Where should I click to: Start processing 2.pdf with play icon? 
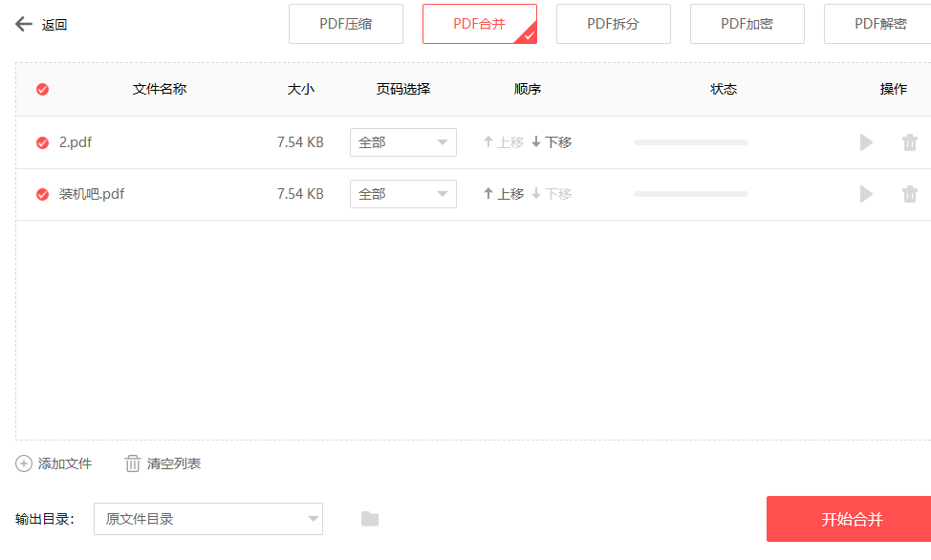[x=866, y=142]
